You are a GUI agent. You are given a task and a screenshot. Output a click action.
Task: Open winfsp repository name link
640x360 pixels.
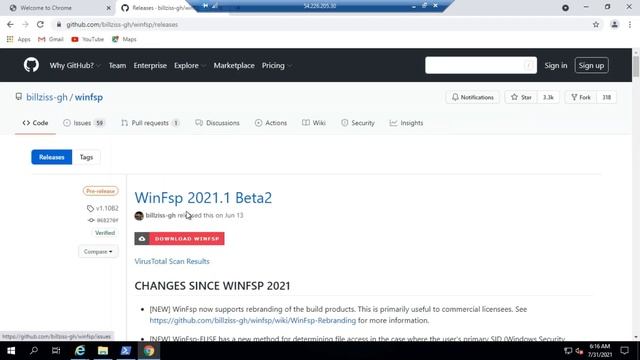point(89,97)
